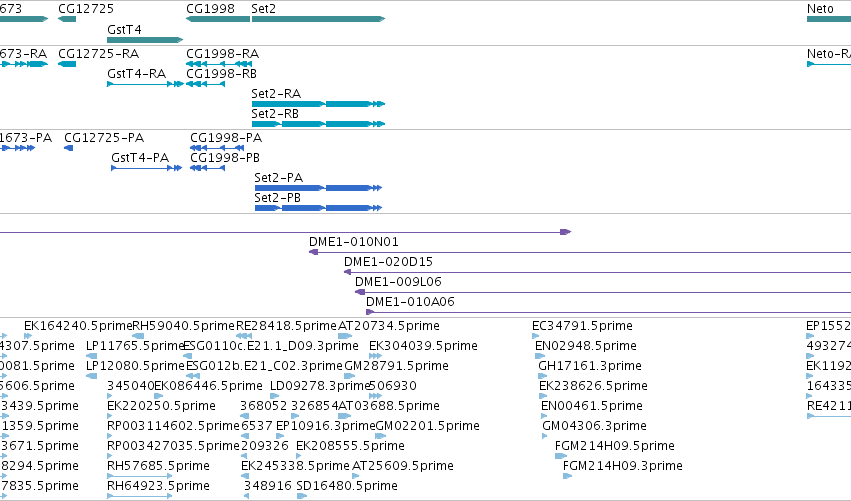851x501 pixels.
Task: Click EST EK238626.5prime
Action: [593, 386]
